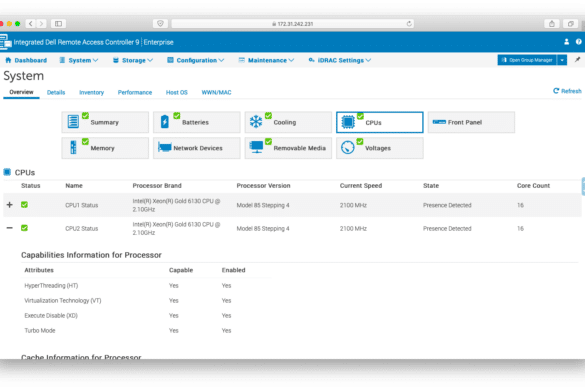Open the Voltages gauge tile
Screen dimensions: 585x390
379,148
